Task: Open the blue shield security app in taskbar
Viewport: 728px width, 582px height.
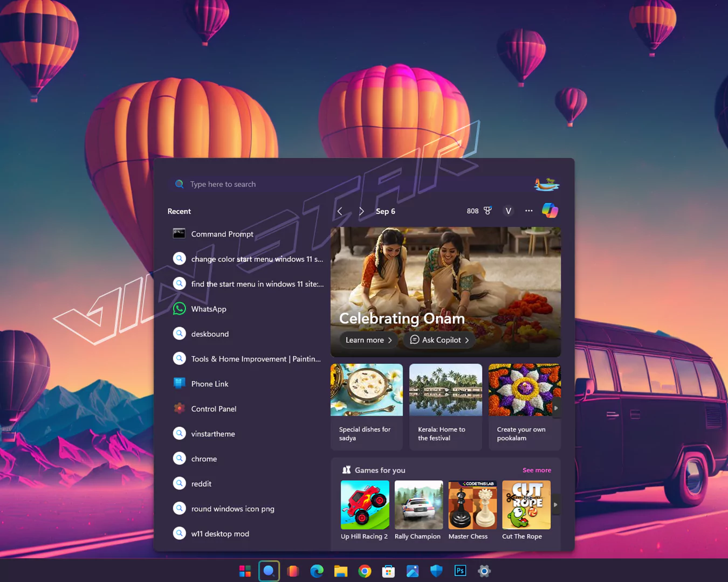Action: click(436, 571)
